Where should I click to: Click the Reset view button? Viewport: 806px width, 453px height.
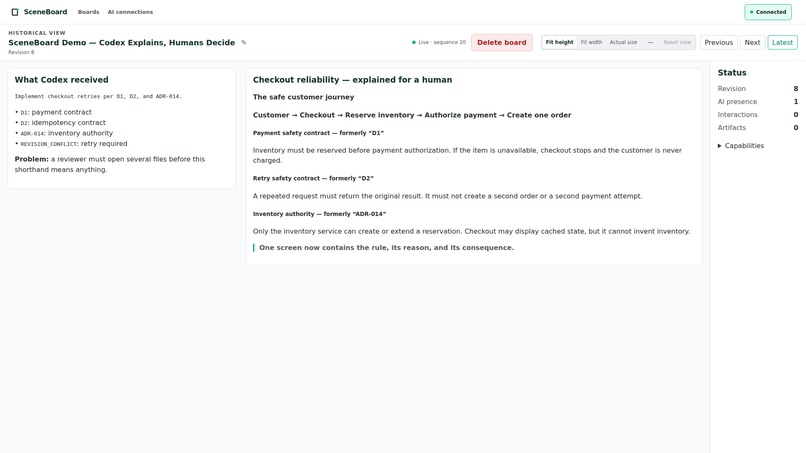tap(677, 42)
